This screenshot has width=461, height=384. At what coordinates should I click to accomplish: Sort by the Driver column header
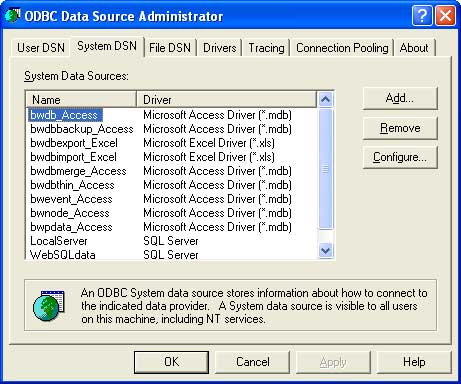(x=226, y=99)
